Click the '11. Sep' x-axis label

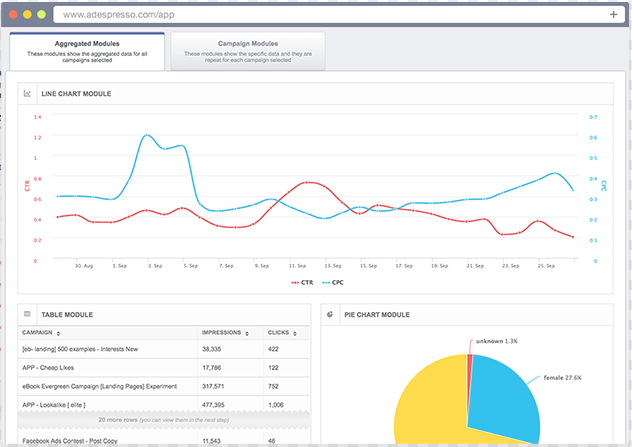[297, 266]
